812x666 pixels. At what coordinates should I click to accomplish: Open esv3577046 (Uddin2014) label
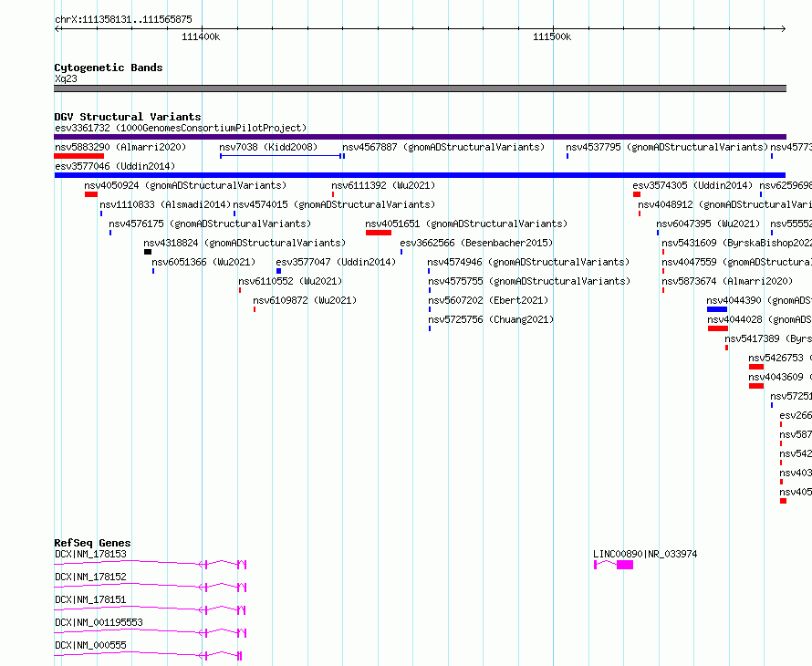[115, 166]
